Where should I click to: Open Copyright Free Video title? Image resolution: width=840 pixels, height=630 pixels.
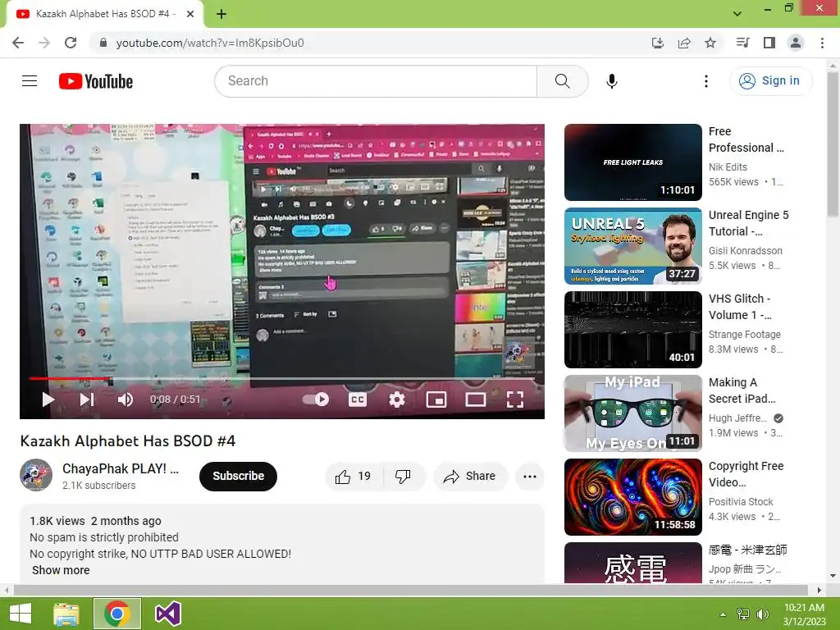coord(746,474)
